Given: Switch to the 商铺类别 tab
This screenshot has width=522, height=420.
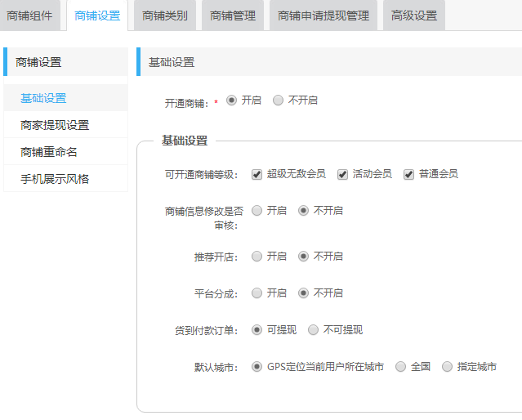Looking at the screenshot, I should [165, 16].
